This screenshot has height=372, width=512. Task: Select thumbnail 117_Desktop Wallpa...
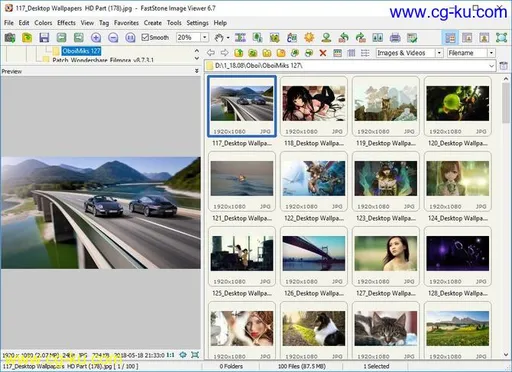click(x=242, y=106)
